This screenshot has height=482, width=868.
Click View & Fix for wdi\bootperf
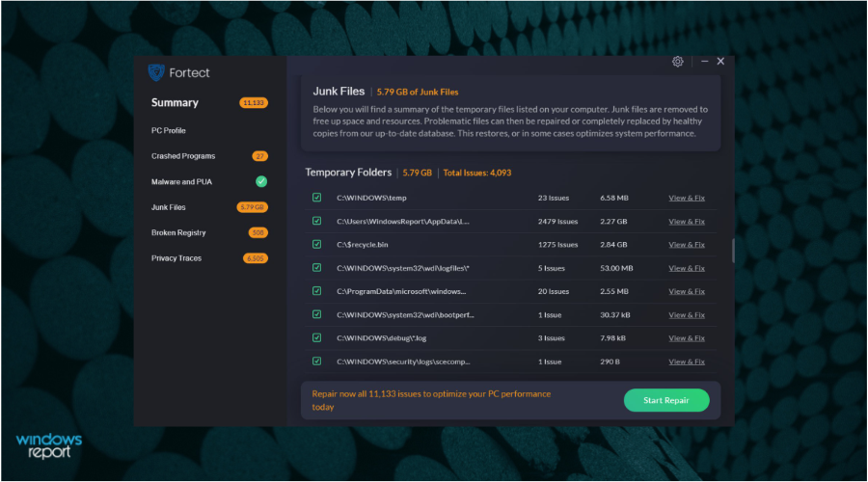pos(687,315)
